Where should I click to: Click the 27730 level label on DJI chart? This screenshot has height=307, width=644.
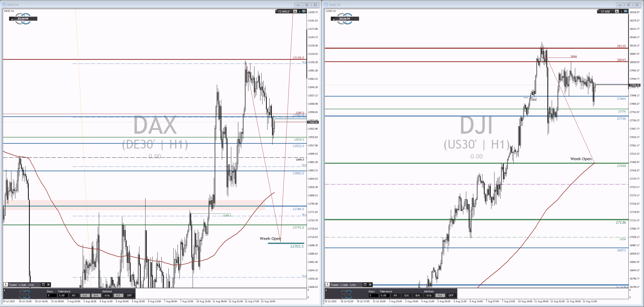click(x=621, y=119)
